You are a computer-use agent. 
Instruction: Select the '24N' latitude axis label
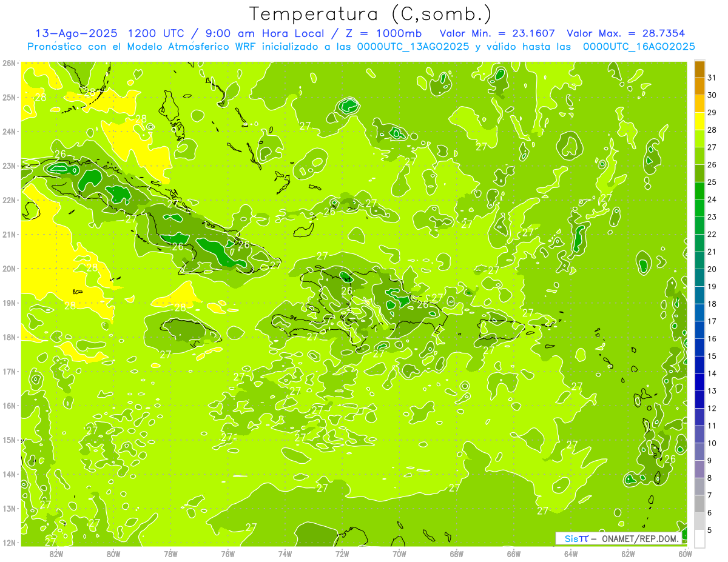9,132
